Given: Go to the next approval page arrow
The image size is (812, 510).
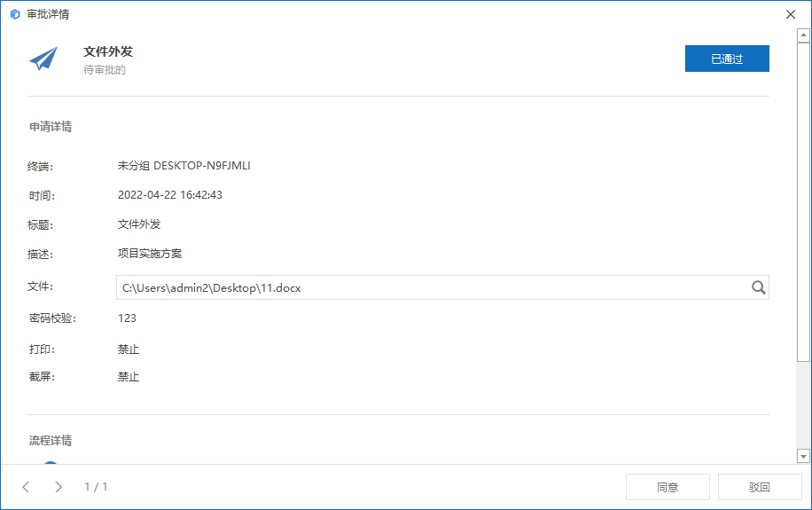Looking at the screenshot, I should 59,487.
